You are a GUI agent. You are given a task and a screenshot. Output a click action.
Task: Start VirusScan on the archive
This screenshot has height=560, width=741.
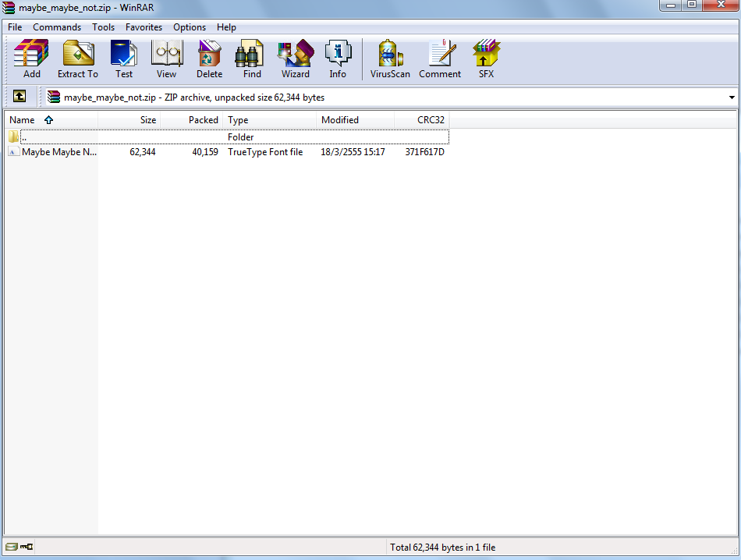(x=390, y=59)
